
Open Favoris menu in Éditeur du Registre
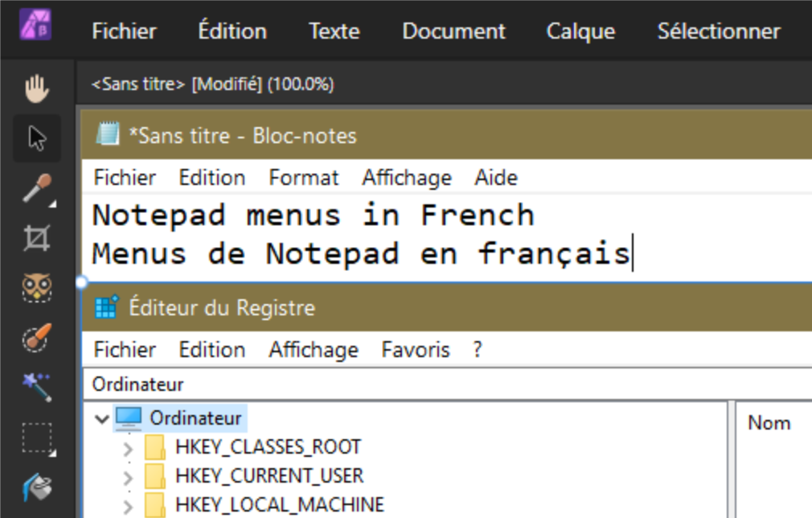[x=416, y=350]
